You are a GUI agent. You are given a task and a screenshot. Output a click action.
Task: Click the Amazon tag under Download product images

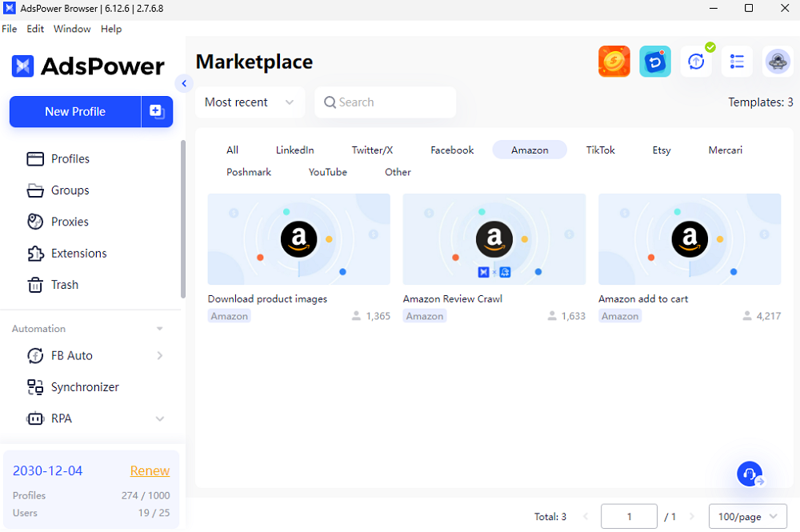tap(229, 316)
